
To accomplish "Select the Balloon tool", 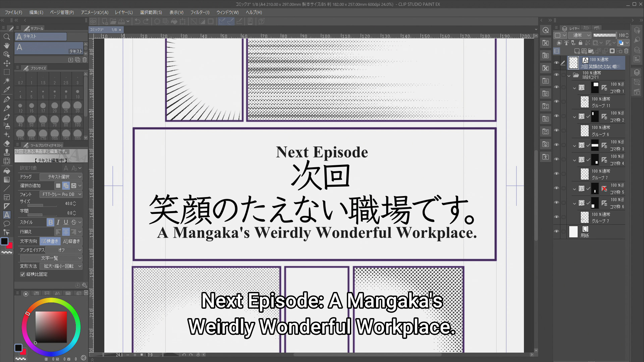I will click(6, 224).
